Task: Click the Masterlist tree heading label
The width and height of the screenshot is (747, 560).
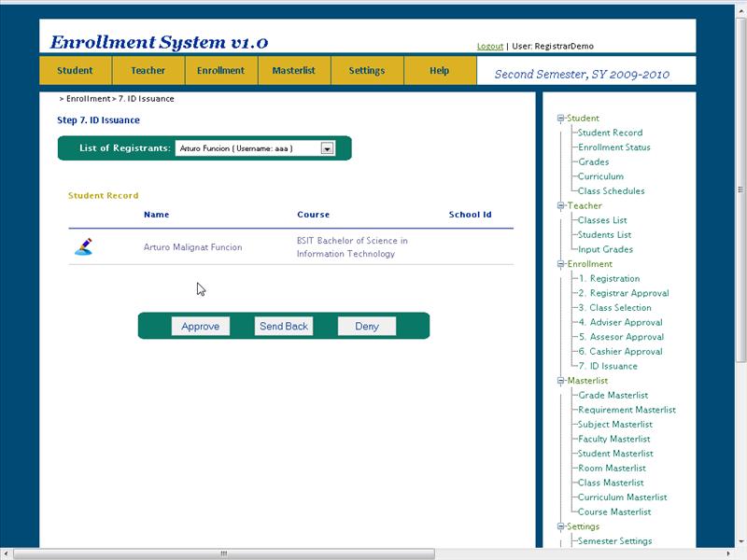Action: pyautogui.click(x=587, y=381)
